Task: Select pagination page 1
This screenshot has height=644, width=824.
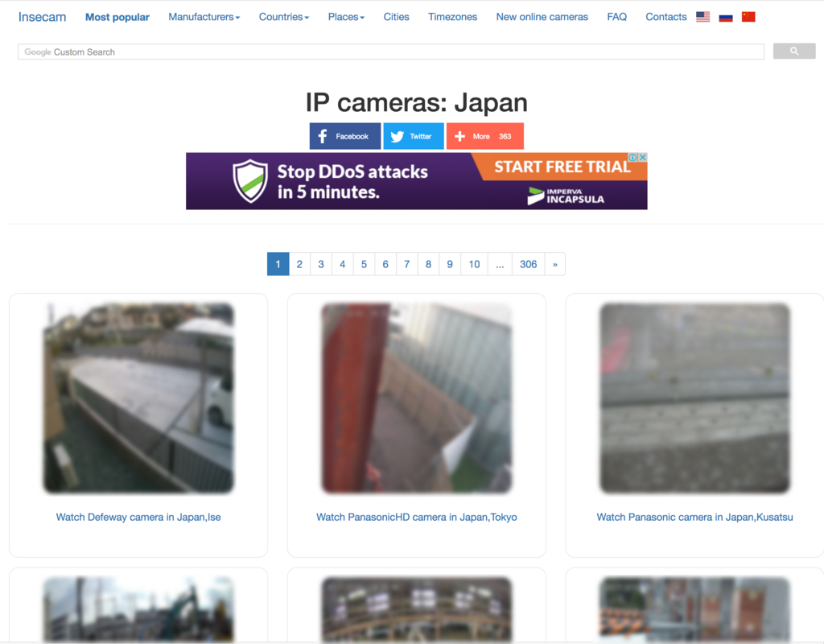Action: [278, 264]
